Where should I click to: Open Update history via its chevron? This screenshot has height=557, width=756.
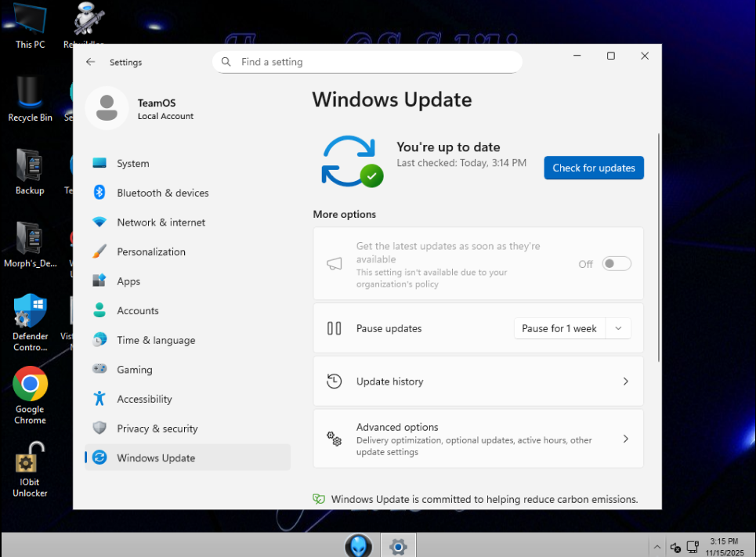pyautogui.click(x=625, y=382)
